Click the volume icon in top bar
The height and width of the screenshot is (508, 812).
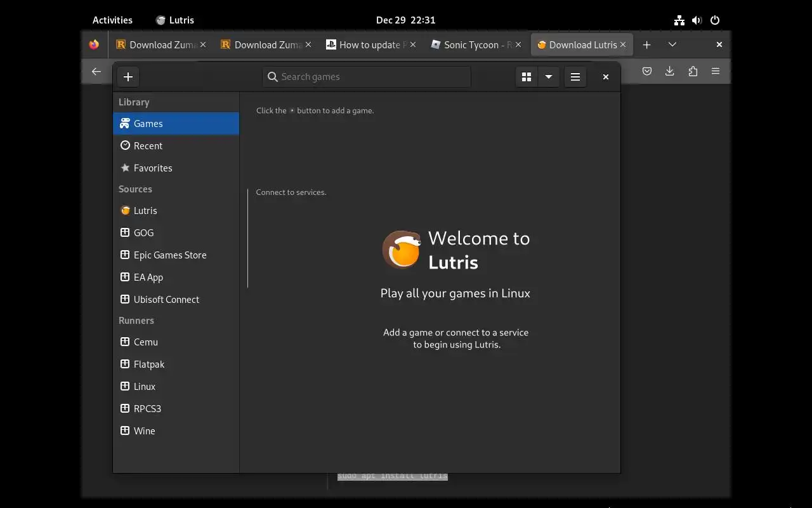[x=697, y=20]
